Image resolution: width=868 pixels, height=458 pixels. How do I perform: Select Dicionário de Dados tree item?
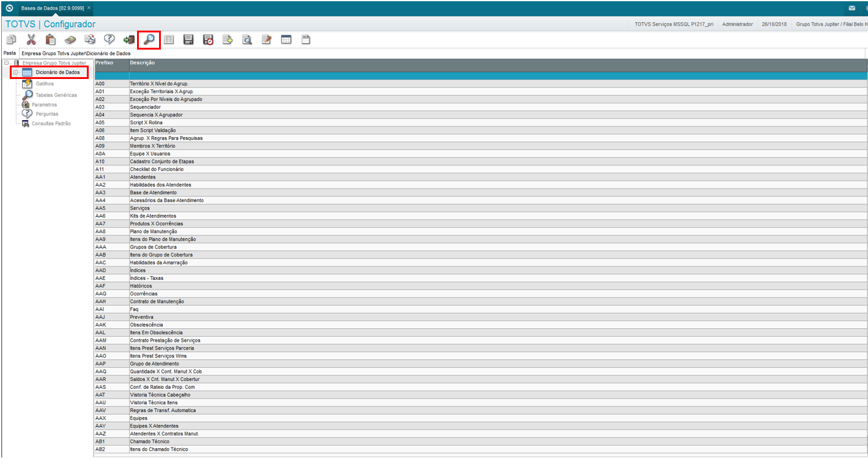click(57, 72)
